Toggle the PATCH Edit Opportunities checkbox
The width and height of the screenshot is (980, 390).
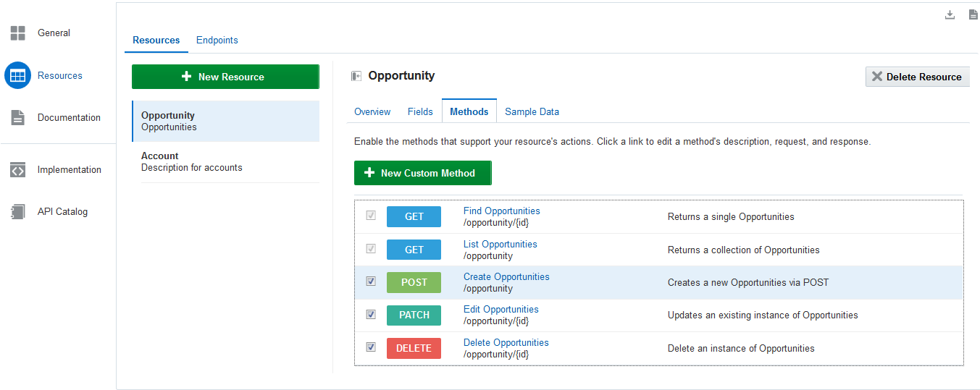371,314
